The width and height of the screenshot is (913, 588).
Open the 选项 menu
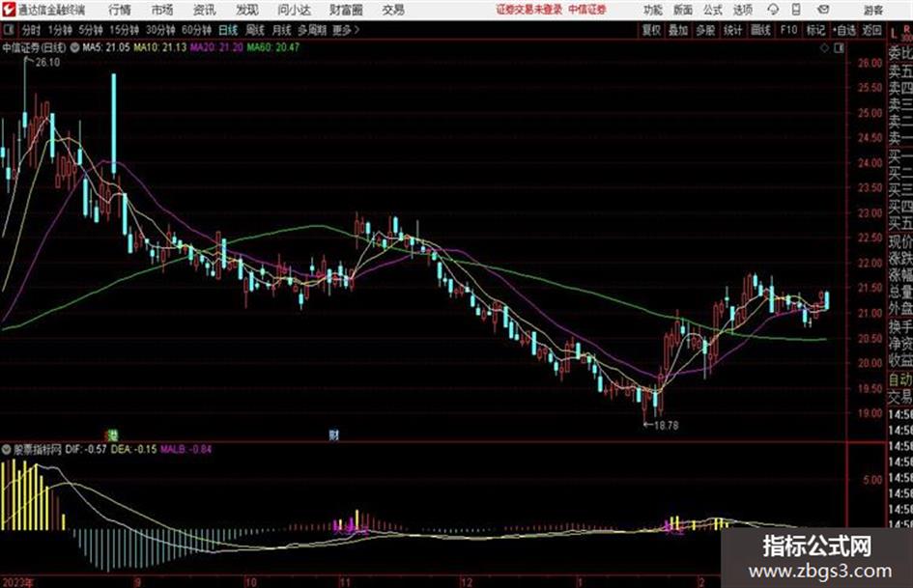click(742, 10)
